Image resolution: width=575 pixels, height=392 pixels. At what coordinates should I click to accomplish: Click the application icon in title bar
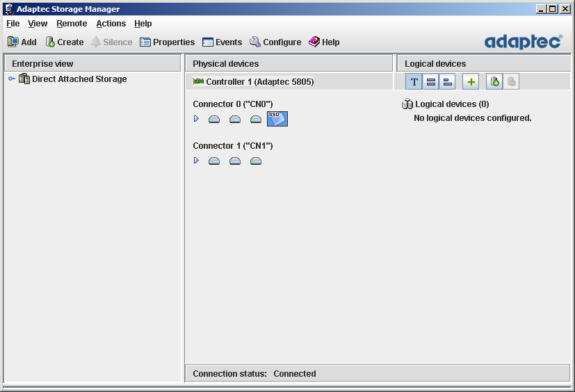pyautogui.click(x=10, y=9)
